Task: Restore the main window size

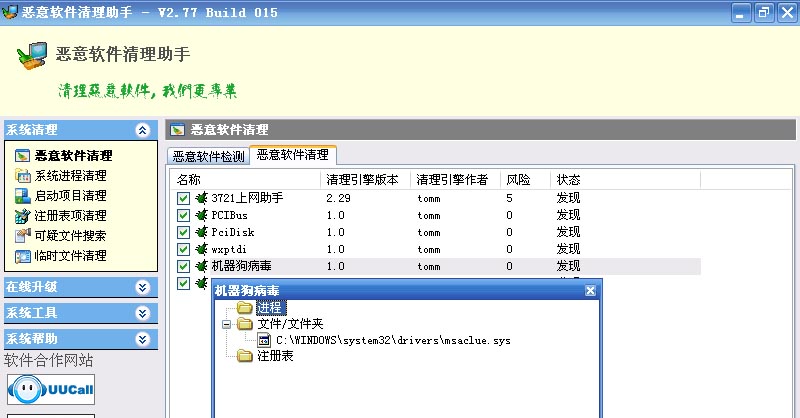Action: click(x=764, y=12)
